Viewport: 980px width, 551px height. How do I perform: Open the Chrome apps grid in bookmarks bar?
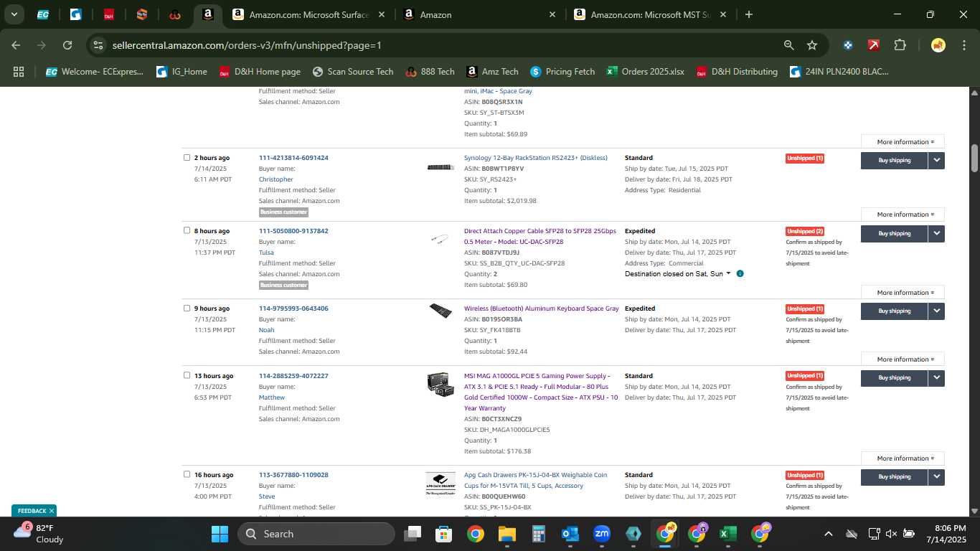tap(19, 72)
